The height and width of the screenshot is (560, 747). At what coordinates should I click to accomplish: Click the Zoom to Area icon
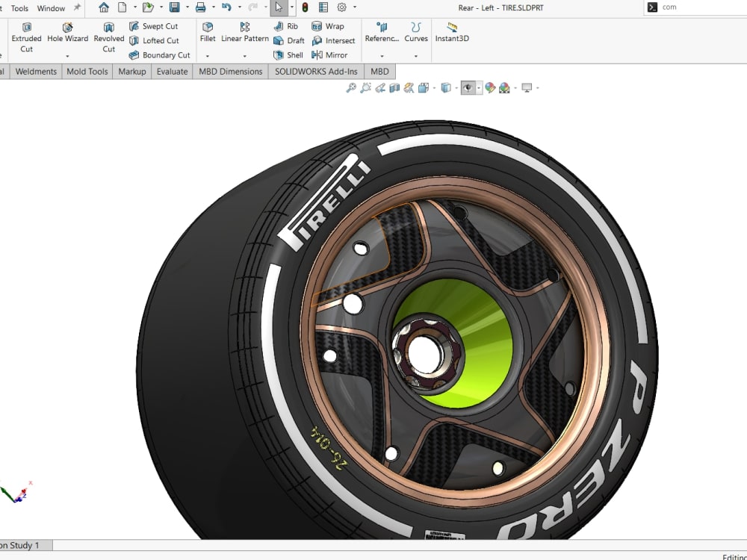click(x=365, y=87)
